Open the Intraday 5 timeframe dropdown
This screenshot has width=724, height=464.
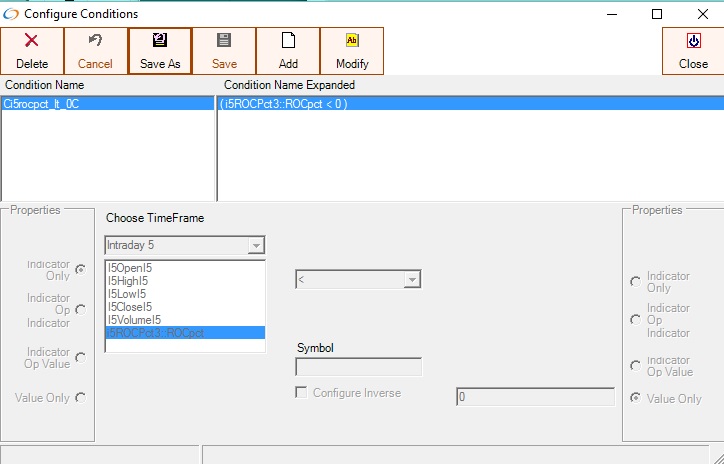(x=256, y=245)
